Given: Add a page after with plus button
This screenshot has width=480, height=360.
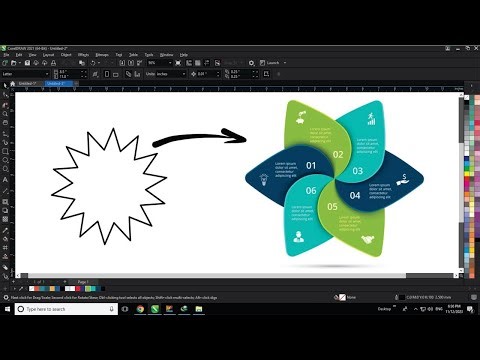Looking at the screenshot, I should point(65,282).
